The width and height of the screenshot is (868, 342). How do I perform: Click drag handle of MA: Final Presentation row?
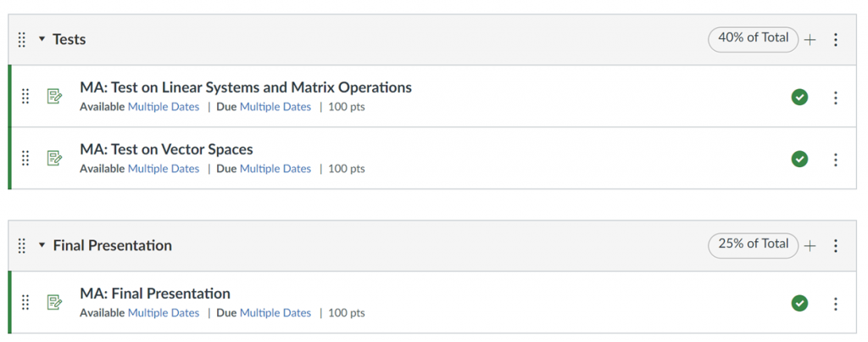[25, 302]
